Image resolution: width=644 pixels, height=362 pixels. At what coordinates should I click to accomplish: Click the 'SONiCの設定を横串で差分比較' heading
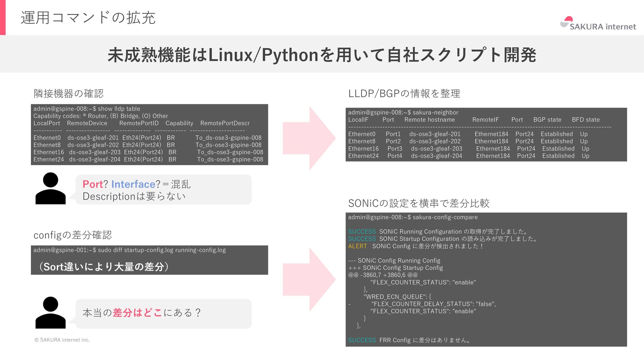coord(419,203)
